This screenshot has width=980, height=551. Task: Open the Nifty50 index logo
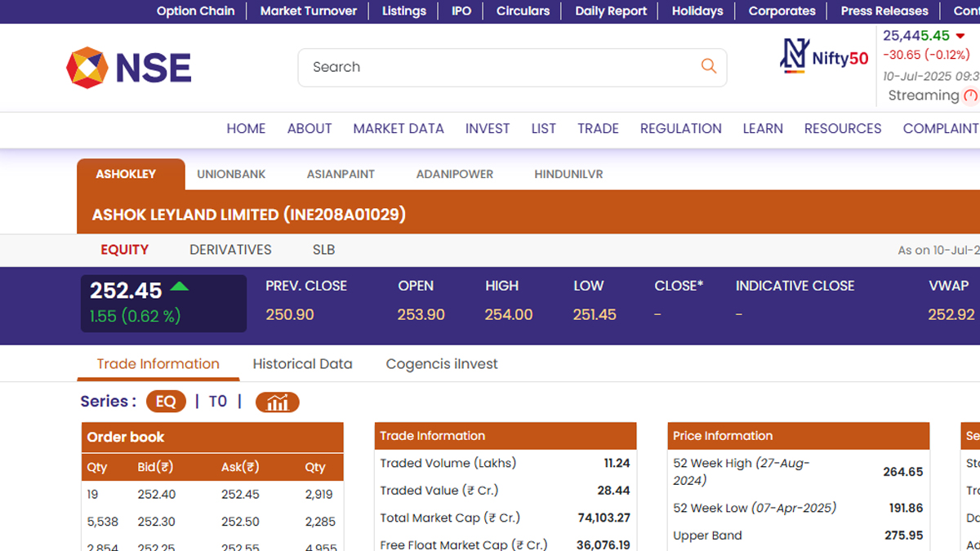(x=825, y=57)
